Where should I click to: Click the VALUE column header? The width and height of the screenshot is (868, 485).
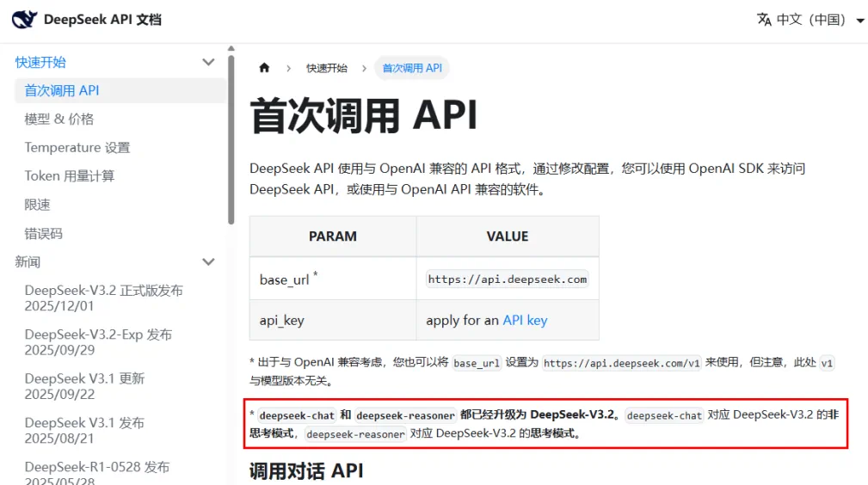coord(507,236)
